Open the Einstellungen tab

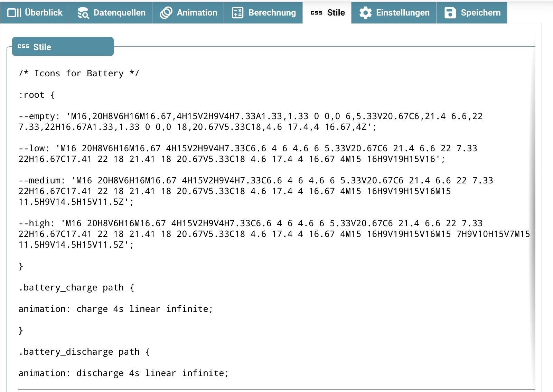394,13
